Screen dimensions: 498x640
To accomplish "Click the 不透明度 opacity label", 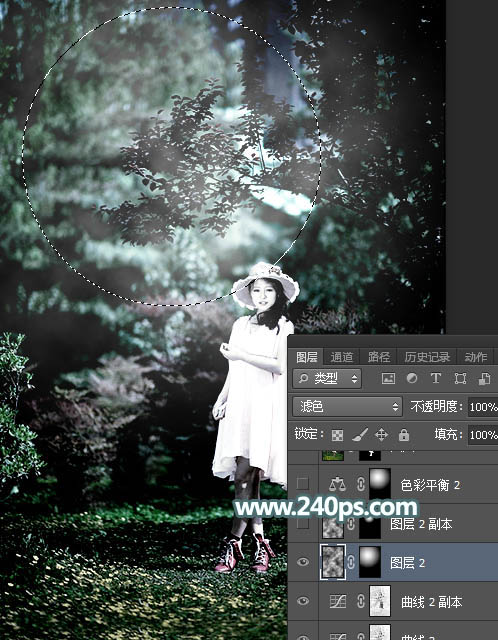I will point(437,407).
